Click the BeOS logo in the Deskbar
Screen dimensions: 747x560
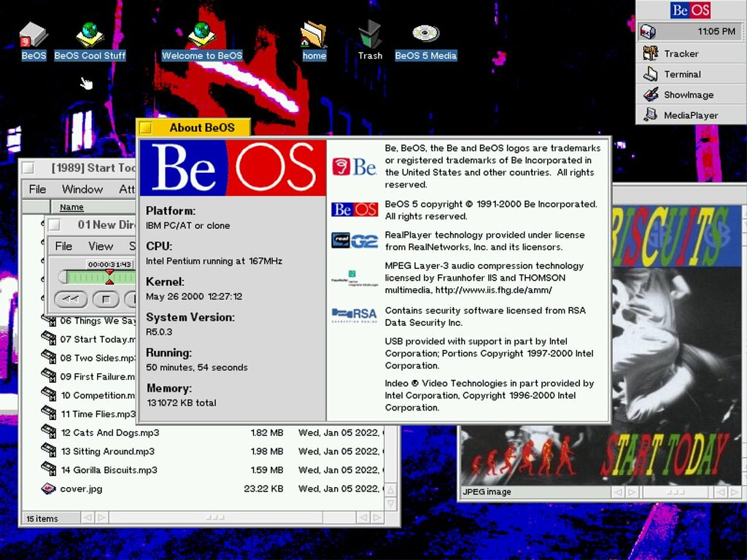coord(690,10)
